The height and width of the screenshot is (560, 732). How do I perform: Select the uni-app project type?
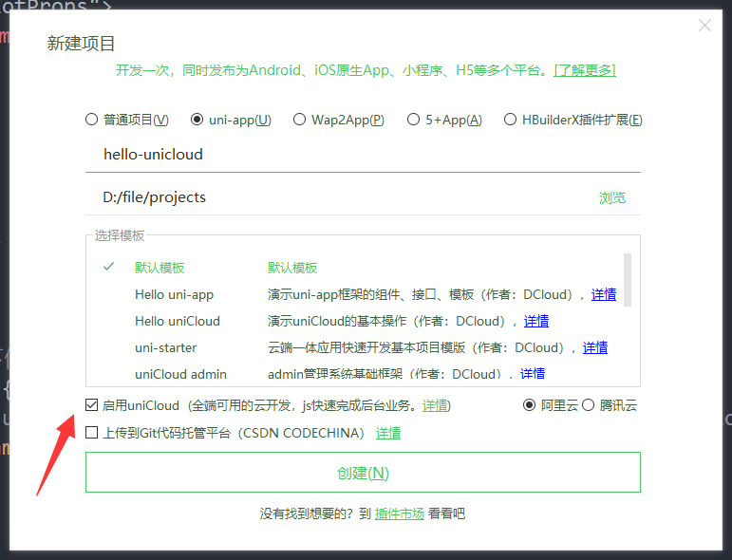click(197, 120)
